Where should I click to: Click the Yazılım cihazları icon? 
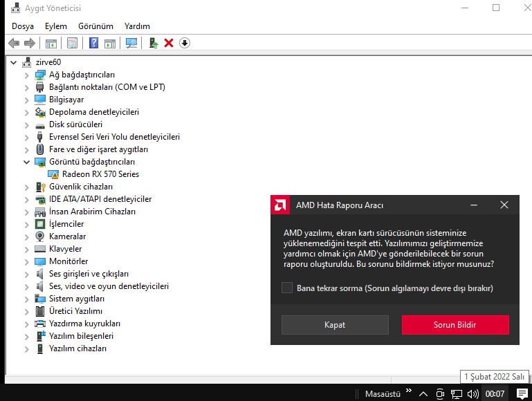(40, 348)
